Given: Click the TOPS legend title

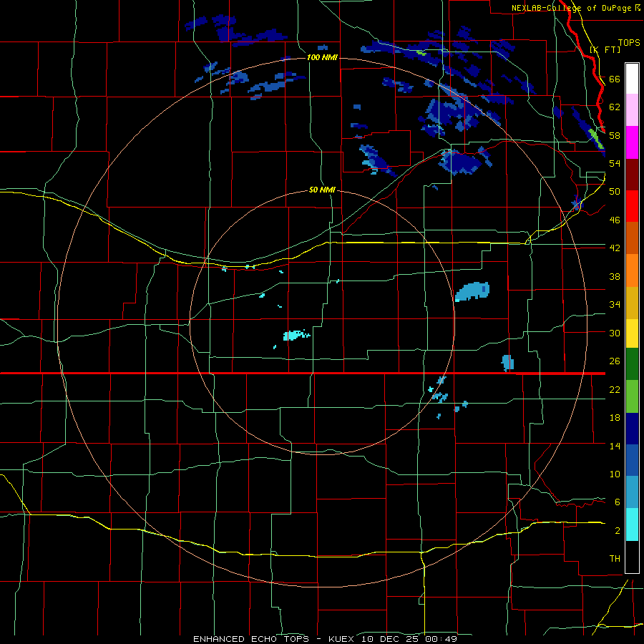Looking at the screenshot, I should pyautogui.click(x=629, y=42).
